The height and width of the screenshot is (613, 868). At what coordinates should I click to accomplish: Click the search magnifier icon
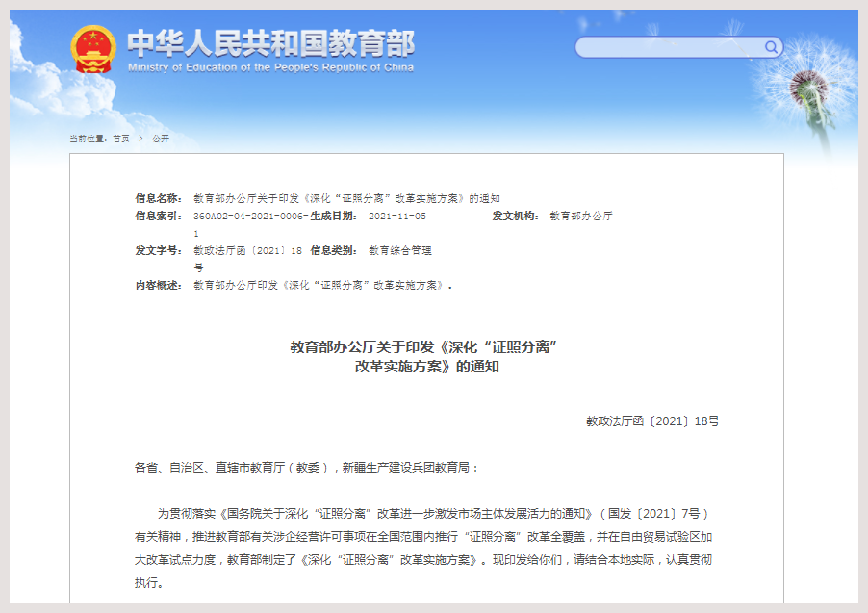point(771,47)
